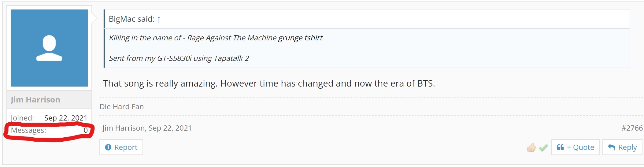Click the Reply button

622,147
